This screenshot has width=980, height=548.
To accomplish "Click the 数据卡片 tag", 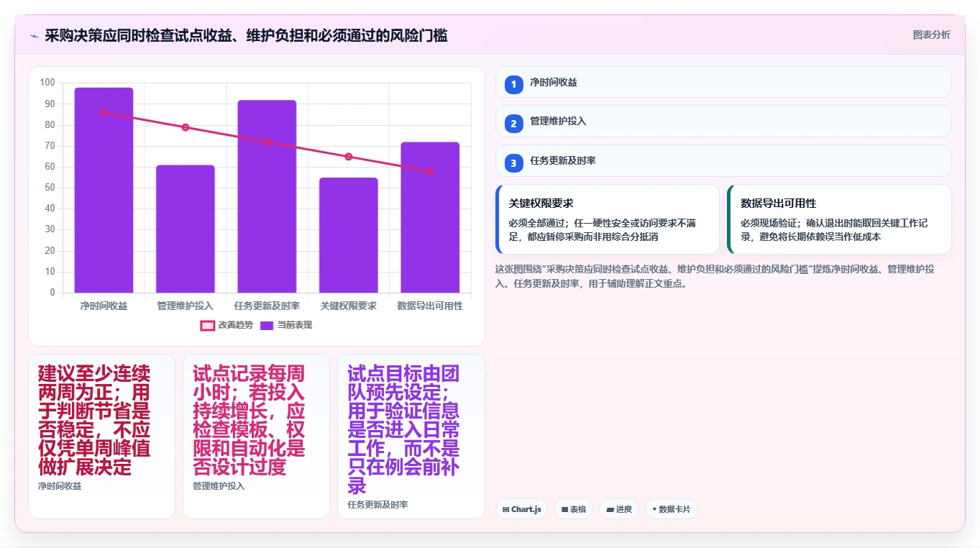I will (671, 509).
